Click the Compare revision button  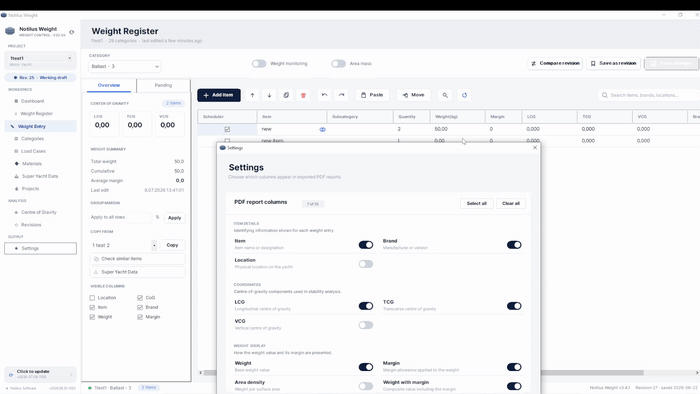pyautogui.click(x=555, y=63)
